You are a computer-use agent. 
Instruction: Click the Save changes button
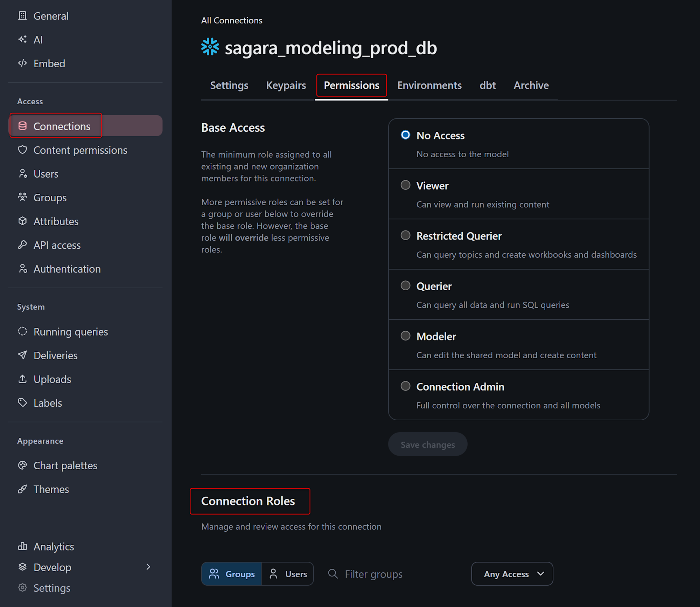coord(427,444)
